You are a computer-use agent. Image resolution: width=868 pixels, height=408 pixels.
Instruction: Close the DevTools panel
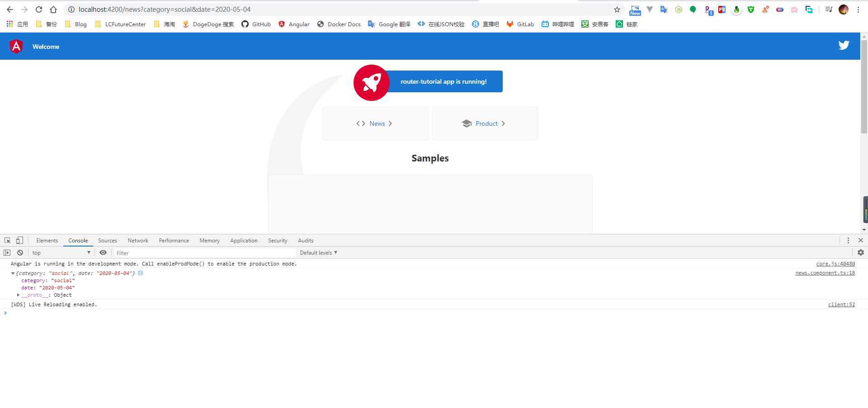point(861,240)
